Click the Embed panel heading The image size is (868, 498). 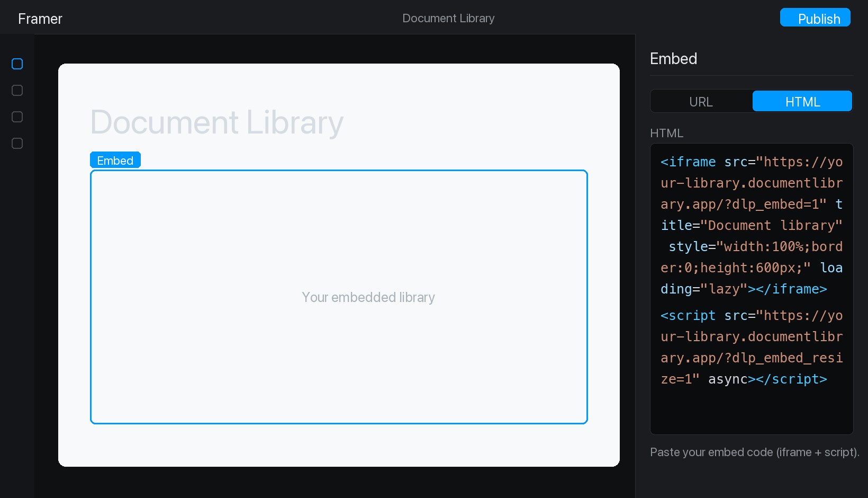[673, 58]
